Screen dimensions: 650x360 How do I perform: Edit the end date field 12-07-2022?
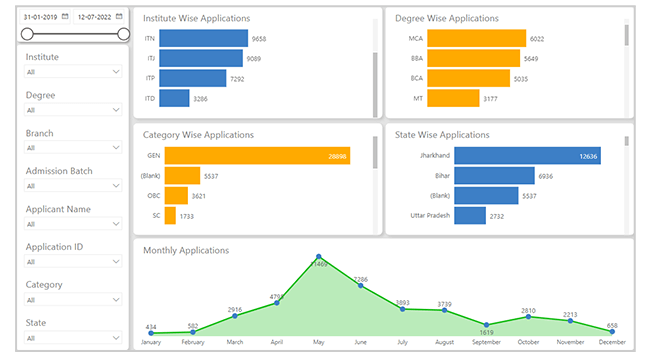click(99, 17)
